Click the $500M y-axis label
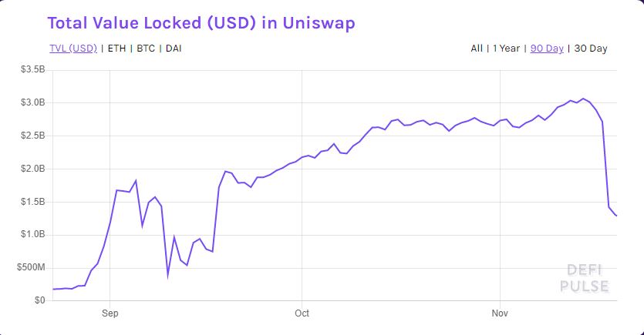 tap(30, 268)
